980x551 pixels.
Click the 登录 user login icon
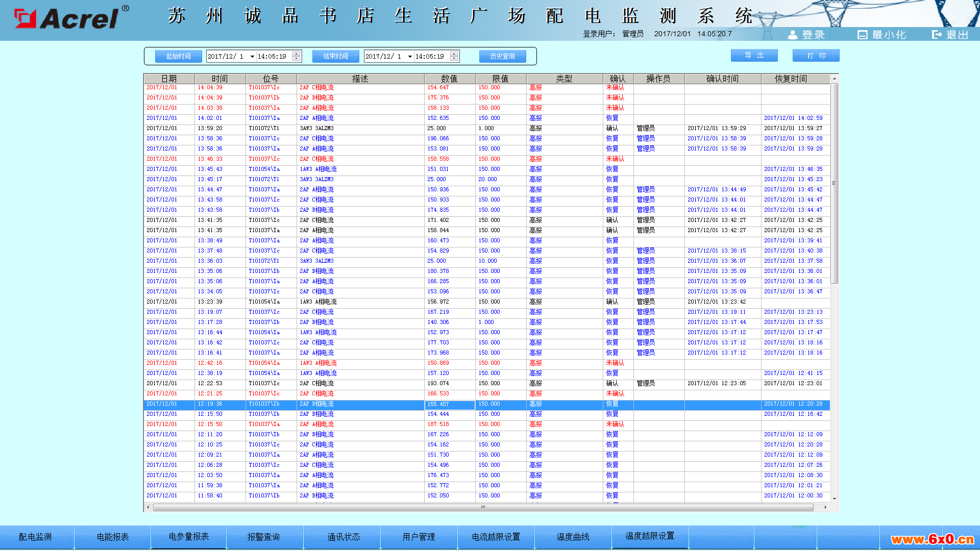793,35
